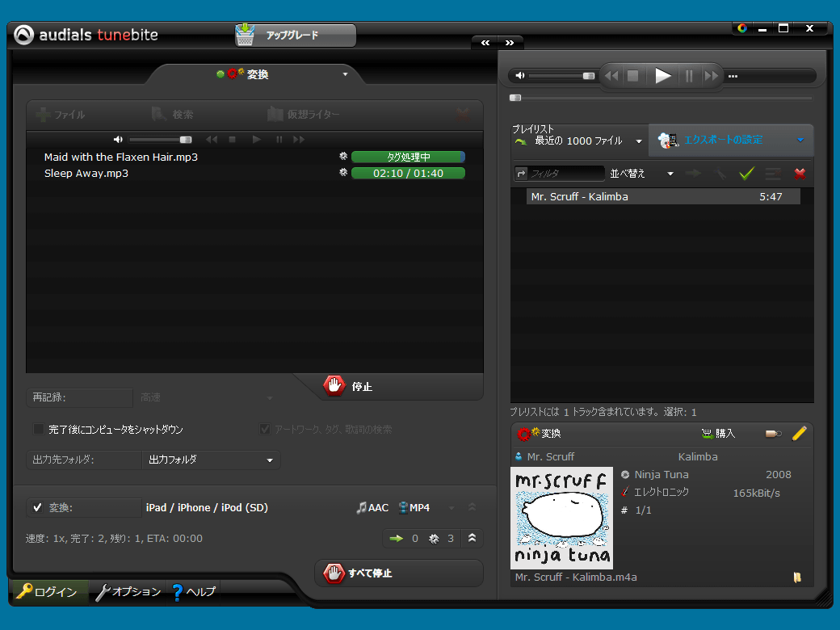
Task: Click the gray arrow icon in playlist toolbar
Action: [x=693, y=173]
